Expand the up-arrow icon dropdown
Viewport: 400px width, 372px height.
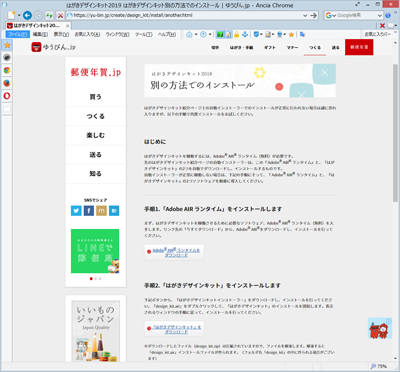[x=210, y=34]
